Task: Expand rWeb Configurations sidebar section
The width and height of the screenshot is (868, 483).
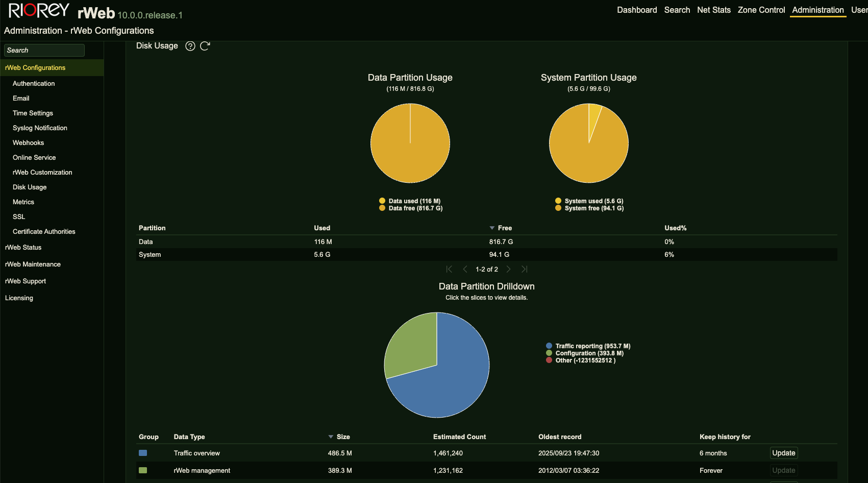Action: coord(52,67)
